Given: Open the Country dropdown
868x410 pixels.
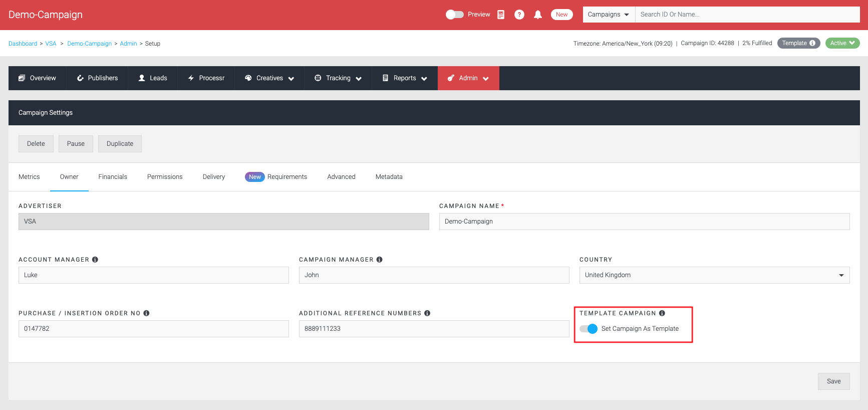Looking at the screenshot, I should point(714,275).
